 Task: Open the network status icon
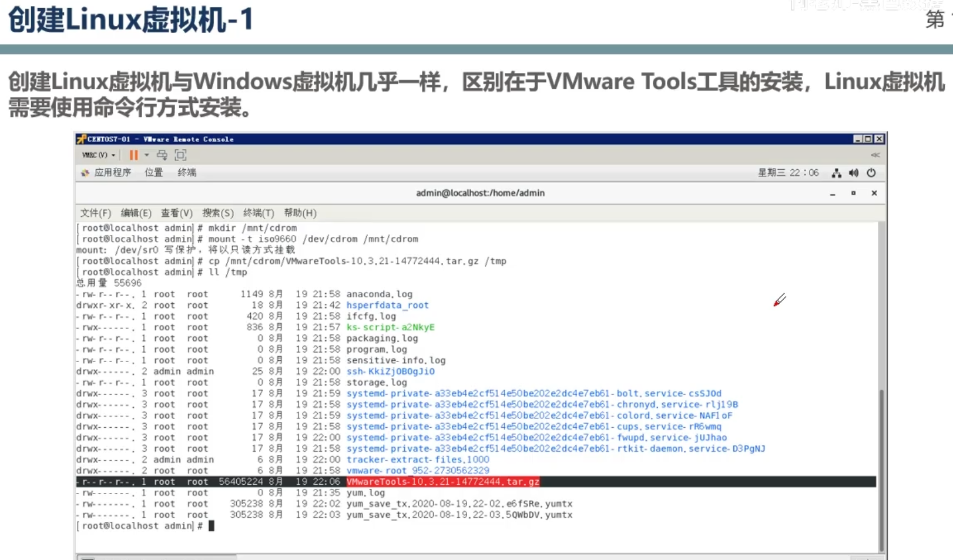tap(836, 173)
